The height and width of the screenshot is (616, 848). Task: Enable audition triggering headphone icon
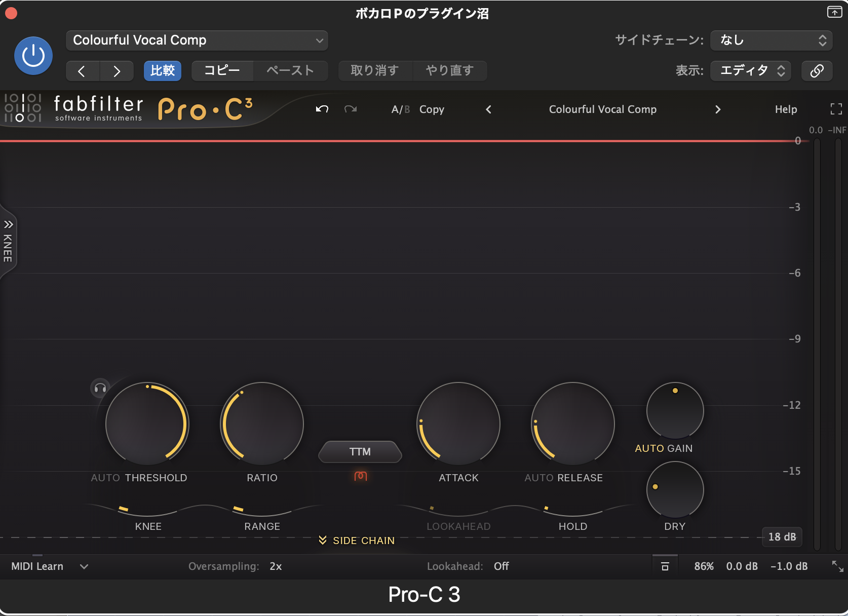100,388
